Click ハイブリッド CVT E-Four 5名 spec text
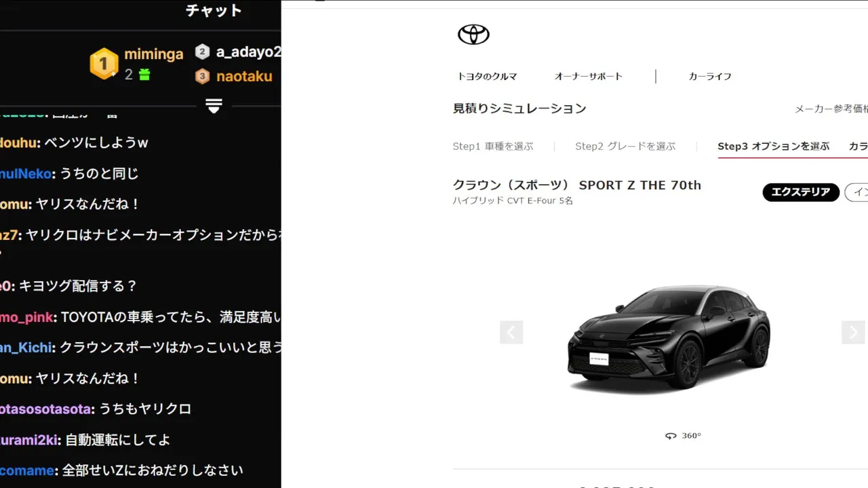This screenshot has width=868, height=488. (x=513, y=201)
